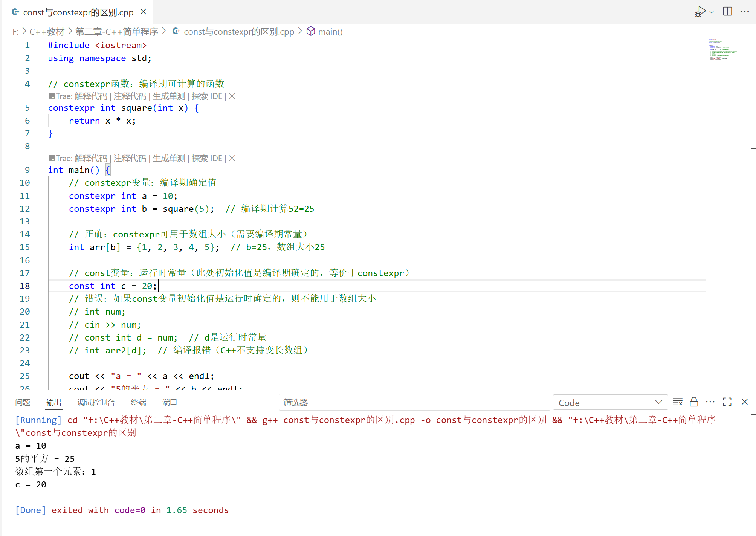Screen dimensions: 756x536
Task: Clear output using the clear list icon
Action: 677,402
